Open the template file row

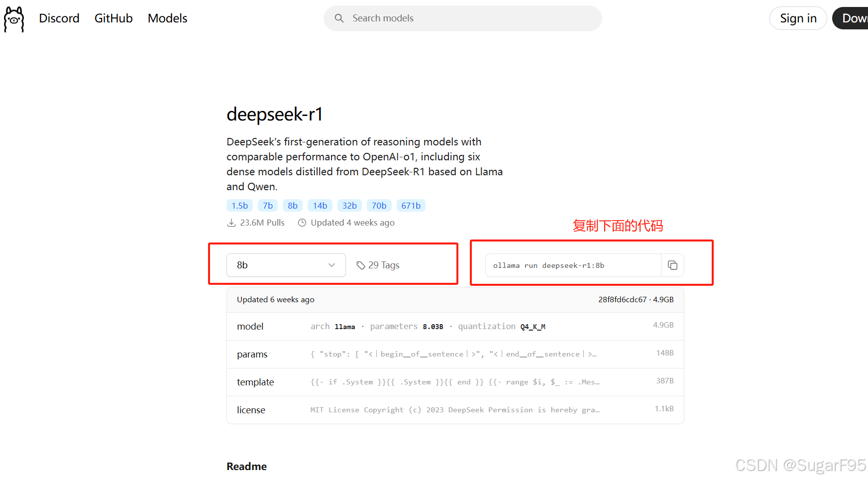click(455, 382)
